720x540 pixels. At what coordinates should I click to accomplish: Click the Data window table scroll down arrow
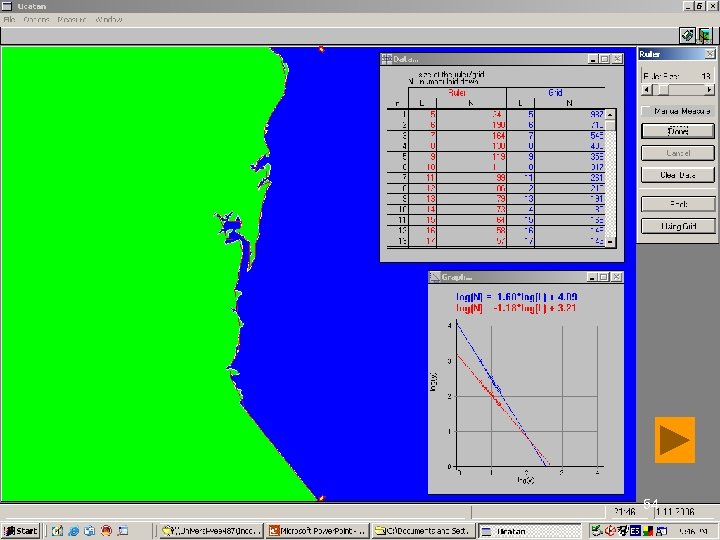(x=610, y=242)
